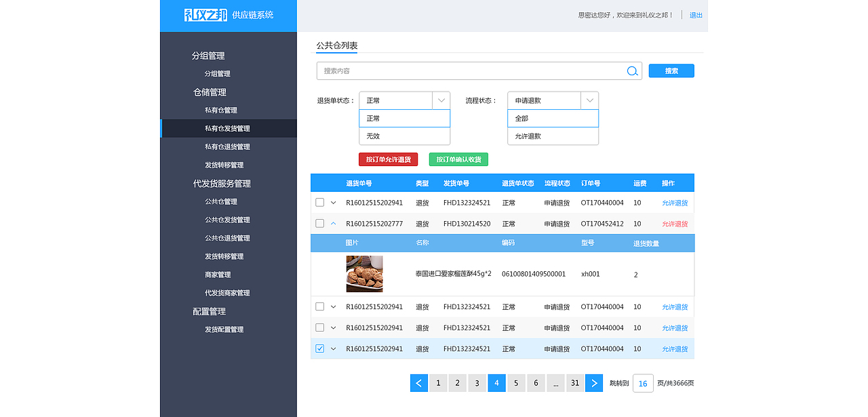Open the 流程状态 dropdown arrow
Image resolution: width=868 pixels, height=417 pixels.
click(590, 100)
